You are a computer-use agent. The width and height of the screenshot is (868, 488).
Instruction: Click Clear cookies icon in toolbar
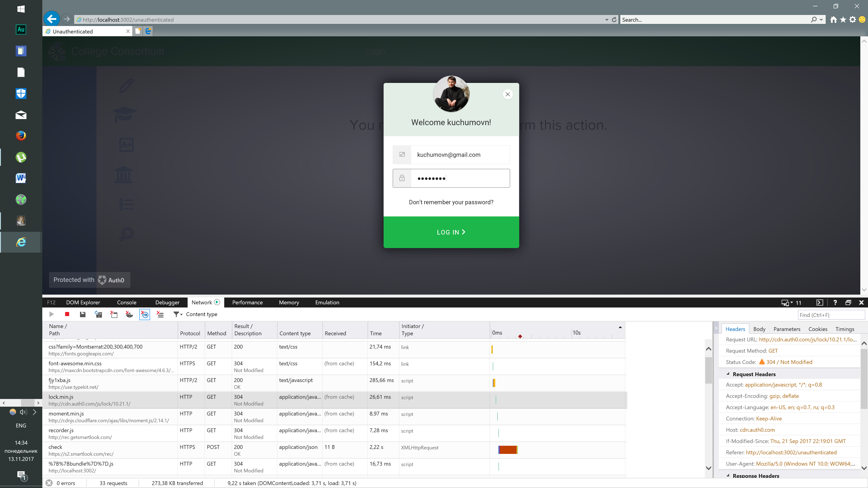click(x=129, y=314)
